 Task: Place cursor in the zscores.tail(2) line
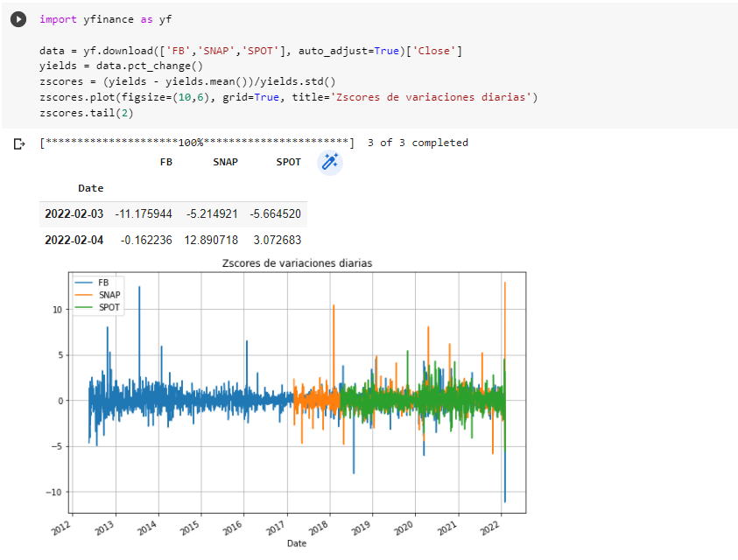point(87,113)
